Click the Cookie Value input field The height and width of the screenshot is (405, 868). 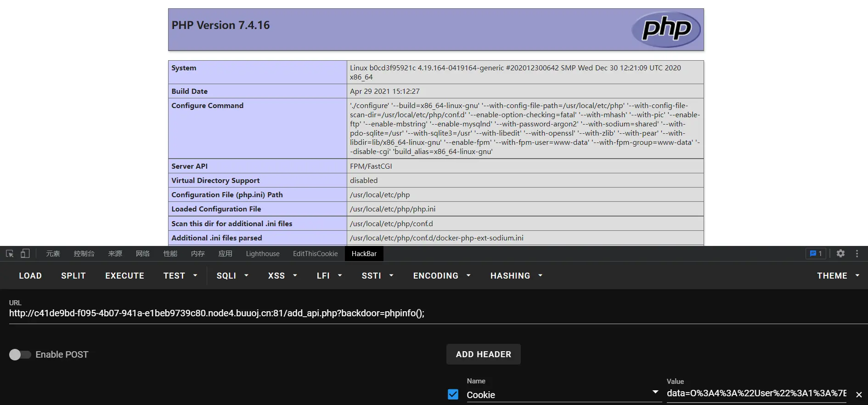756,393
